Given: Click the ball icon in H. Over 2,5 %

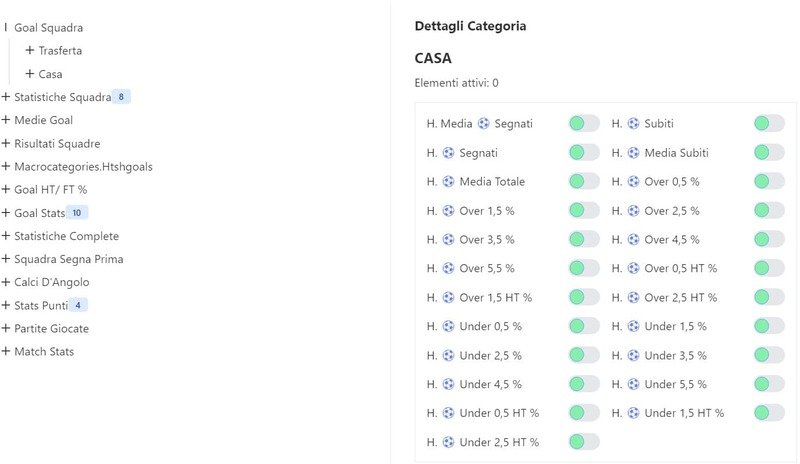Looking at the screenshot, I should coord(633,211).
